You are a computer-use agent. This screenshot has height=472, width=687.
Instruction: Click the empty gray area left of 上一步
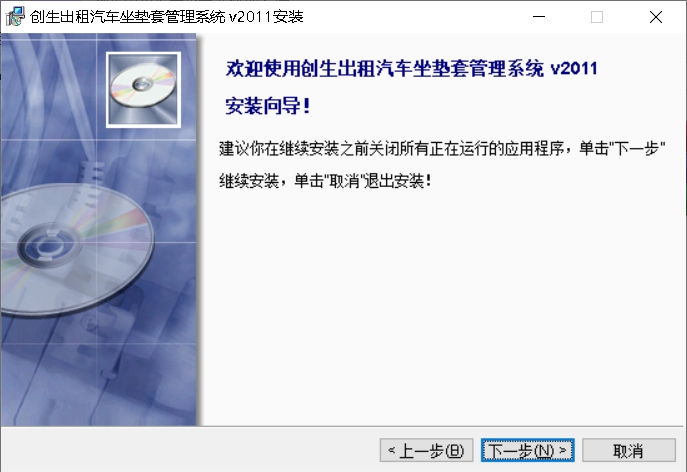coord(188,450)
